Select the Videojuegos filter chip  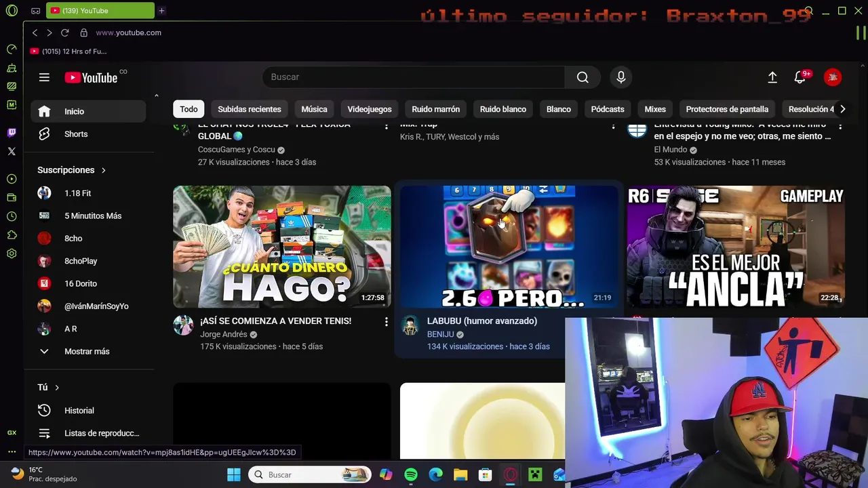370,109
